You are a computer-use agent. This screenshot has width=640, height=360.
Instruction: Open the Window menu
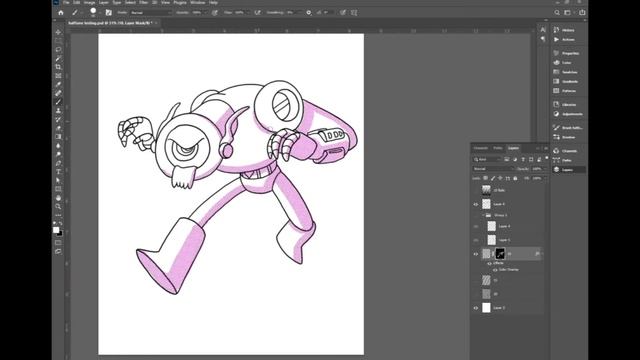tap(198, 2)
